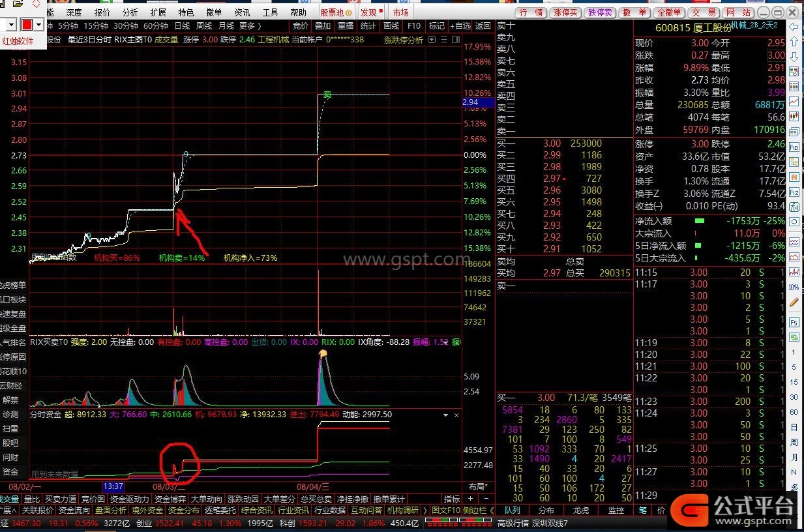
Task: Collapse the 侧边栏 sidebar
Action: [479, 510]
